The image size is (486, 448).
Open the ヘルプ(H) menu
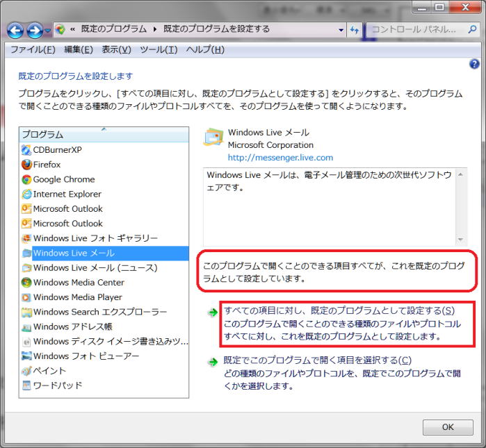coord(205,49)
